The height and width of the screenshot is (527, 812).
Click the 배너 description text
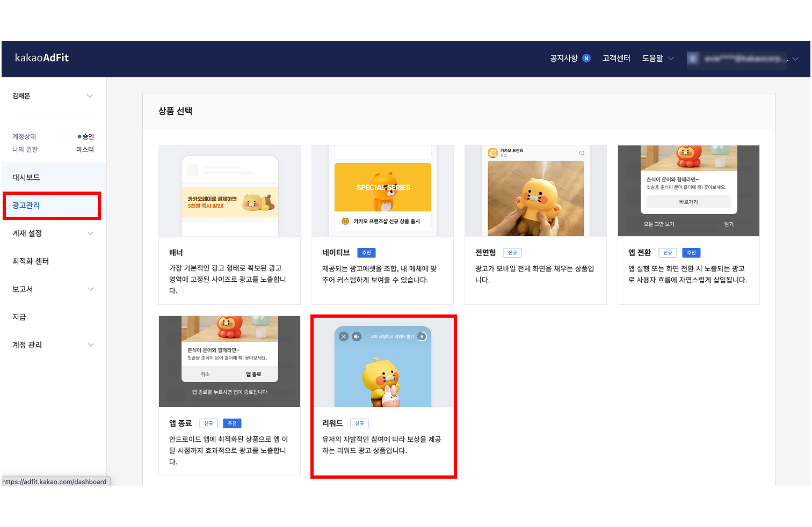pyautogui.click(x=228, y=279)
